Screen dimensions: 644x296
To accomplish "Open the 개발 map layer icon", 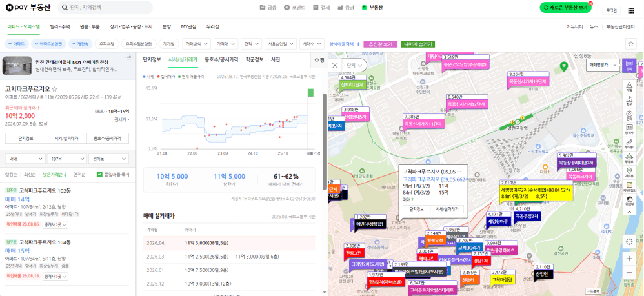I will click(x=629, y=86).
